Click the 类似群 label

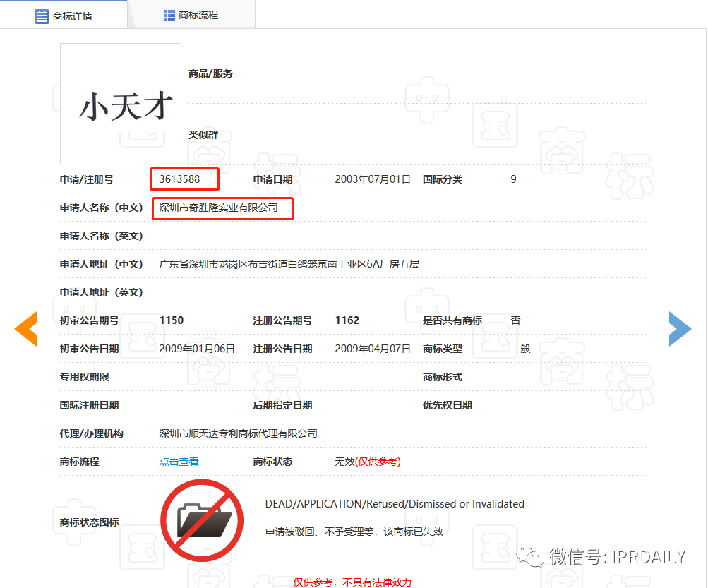(x=203, y=135)
